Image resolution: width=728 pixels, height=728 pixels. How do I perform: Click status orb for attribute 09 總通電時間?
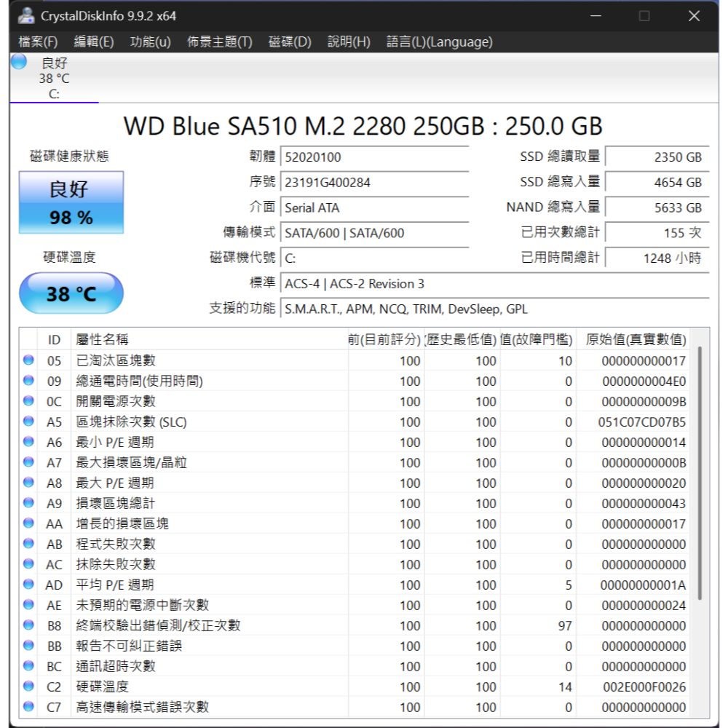28,380
